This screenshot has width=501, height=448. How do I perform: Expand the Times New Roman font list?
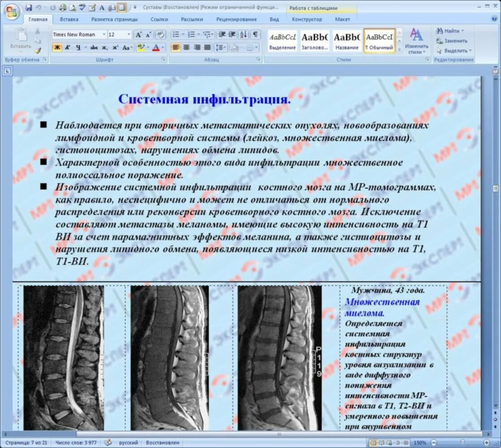104,34
